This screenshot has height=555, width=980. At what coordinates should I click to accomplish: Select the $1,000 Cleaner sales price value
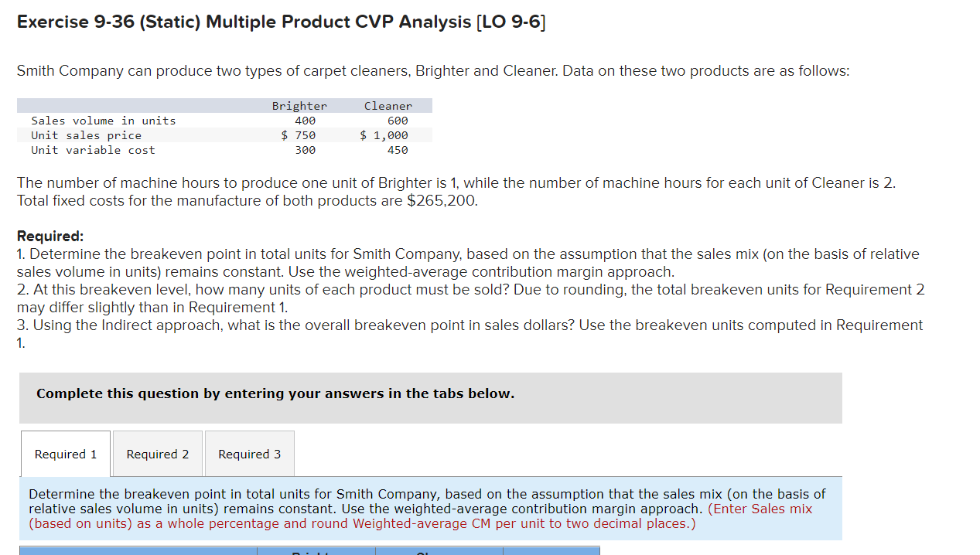[x=384, y=135]
